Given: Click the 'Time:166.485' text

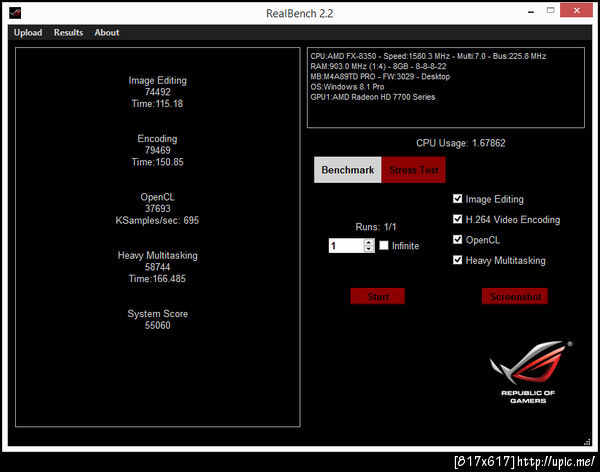Looking at the screenshot, I should [157, 279].
